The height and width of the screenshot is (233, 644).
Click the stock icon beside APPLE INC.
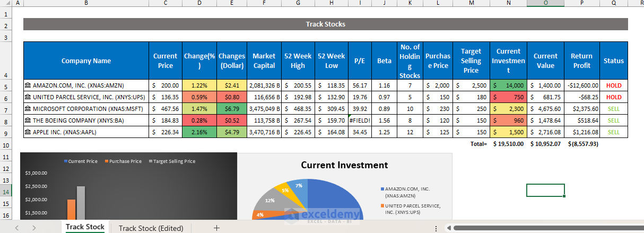(28, 132)
